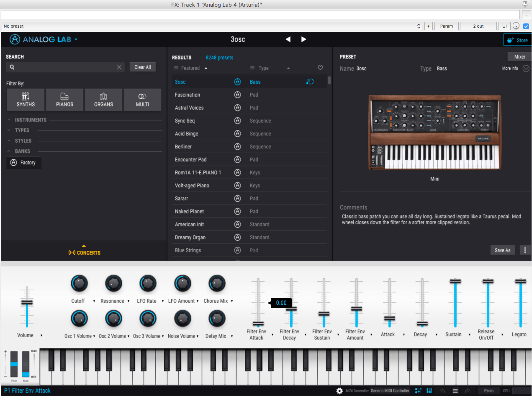Image resolution: width=532 pixels, height=396 pixels.
Task: Open the preset options three-dot menu
Action: 525,250
